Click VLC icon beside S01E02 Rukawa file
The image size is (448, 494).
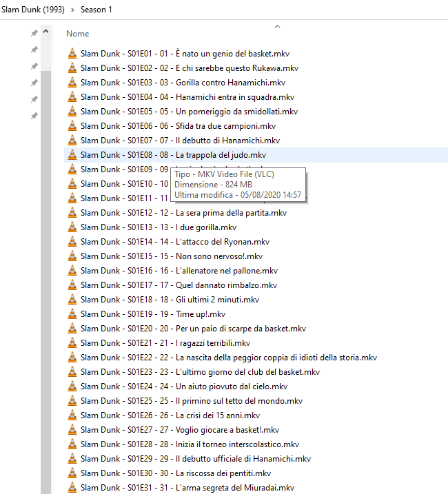pyautogui.click(x=72, y=68)
